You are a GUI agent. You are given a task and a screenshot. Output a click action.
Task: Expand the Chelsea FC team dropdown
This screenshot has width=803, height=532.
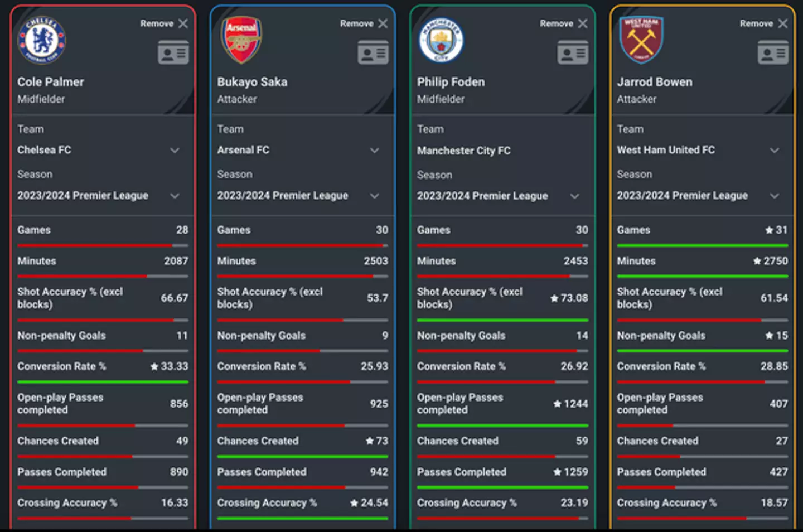pyautogui.click(x=175, y=151)
